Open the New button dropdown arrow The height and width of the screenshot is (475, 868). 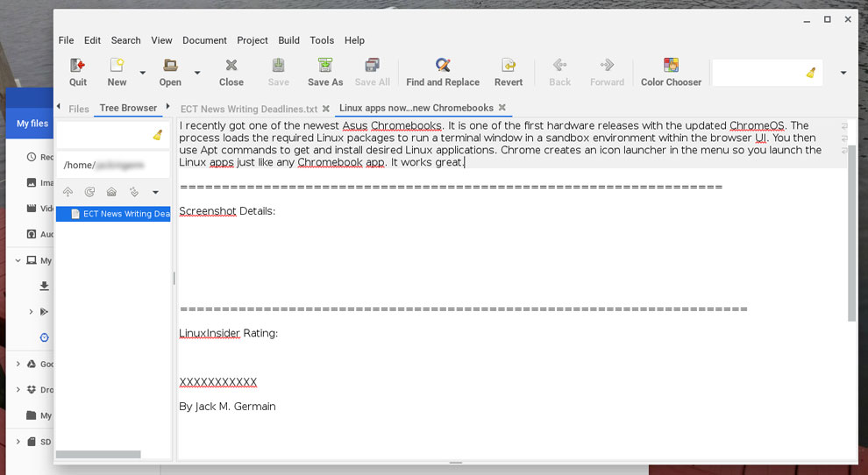coord(142,73)
